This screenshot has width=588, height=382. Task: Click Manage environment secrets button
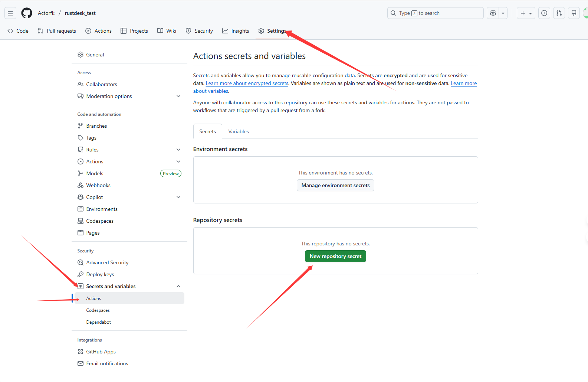tap(335, 185)
